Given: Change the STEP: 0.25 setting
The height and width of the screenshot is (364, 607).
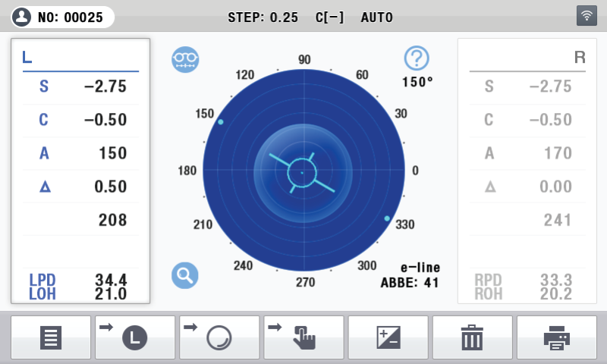Looking at the screenshot, I should (263, 17).
